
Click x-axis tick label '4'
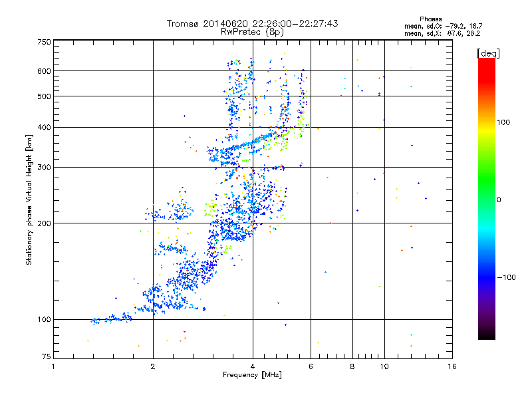(253, 366)
